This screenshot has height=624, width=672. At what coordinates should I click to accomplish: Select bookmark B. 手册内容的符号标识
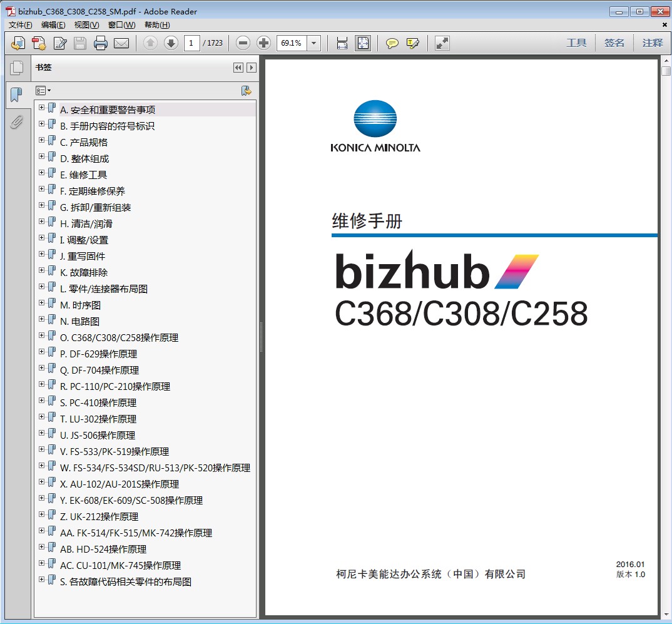point(107,126)
